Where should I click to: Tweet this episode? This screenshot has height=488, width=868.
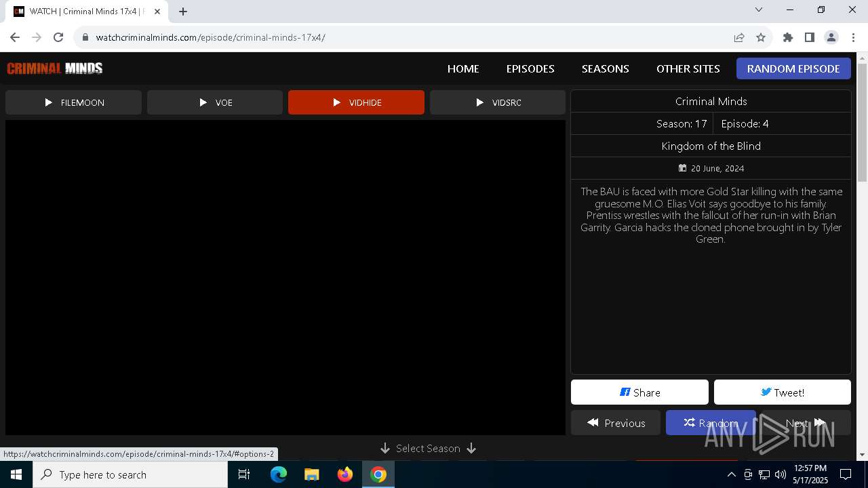tap(783, 392)
